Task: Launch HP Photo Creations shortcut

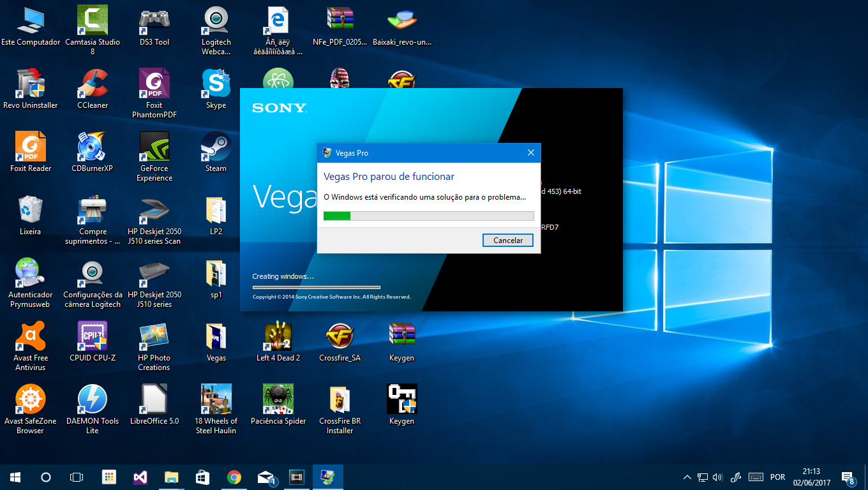Action: pos(154,346)
